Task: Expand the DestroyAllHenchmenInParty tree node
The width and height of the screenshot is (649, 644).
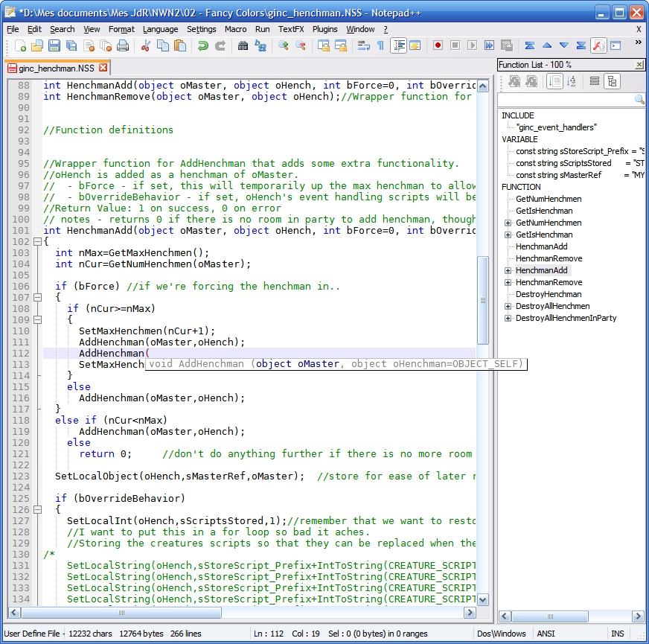Action: point(508,318)
